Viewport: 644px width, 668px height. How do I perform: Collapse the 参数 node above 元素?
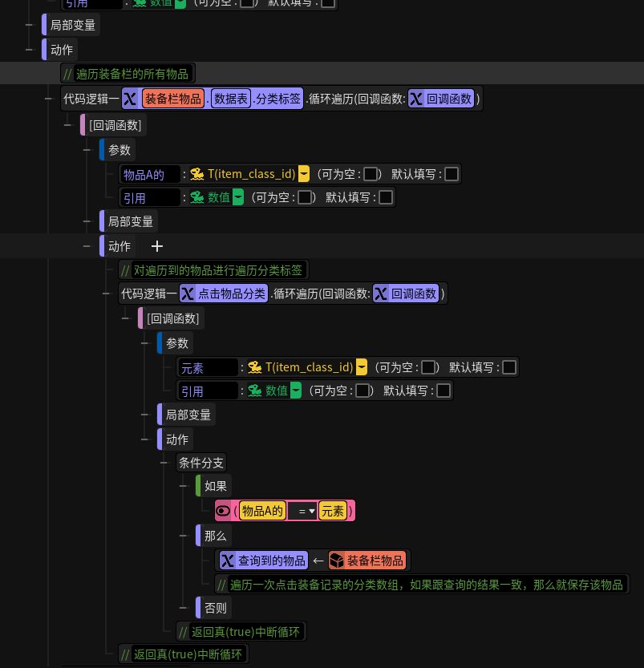pos(145,343)
